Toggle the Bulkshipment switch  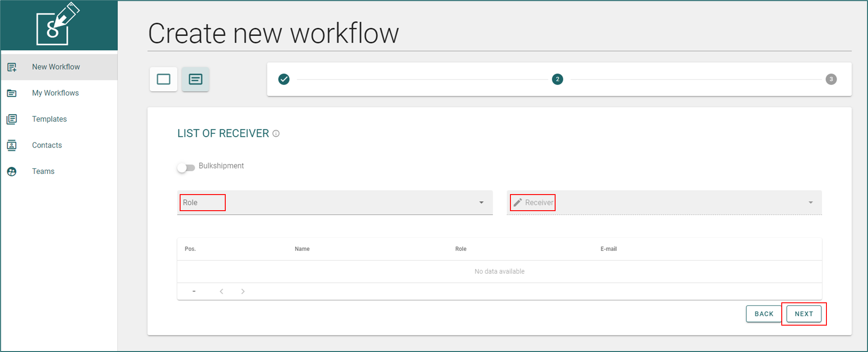tap(186, 168)
